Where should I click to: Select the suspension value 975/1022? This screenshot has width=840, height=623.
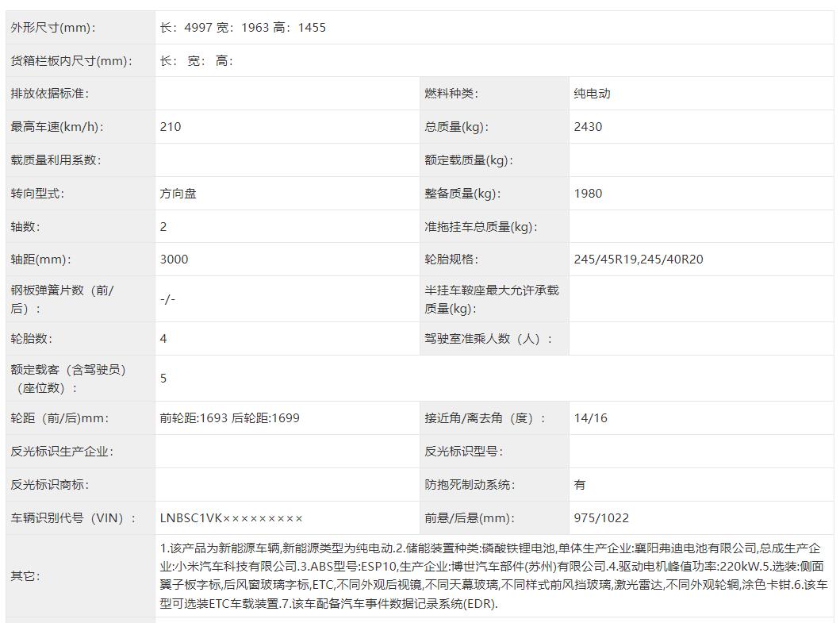(597, 517)
